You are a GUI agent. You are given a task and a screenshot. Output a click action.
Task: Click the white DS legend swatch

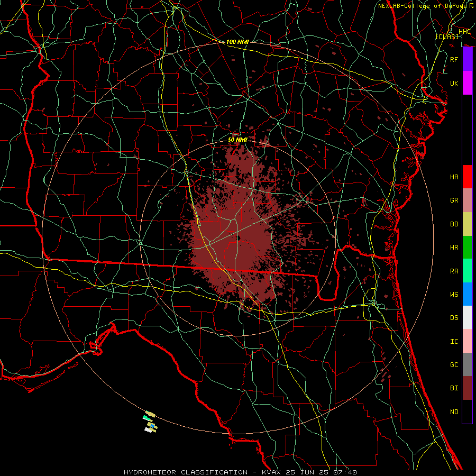(x=467, y=317)
